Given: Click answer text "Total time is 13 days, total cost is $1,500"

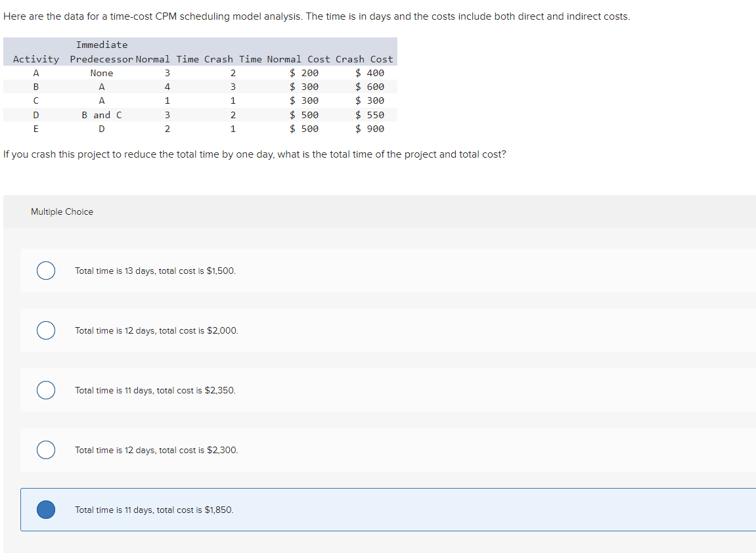Looking at the screenshot, I should [155, 271].
